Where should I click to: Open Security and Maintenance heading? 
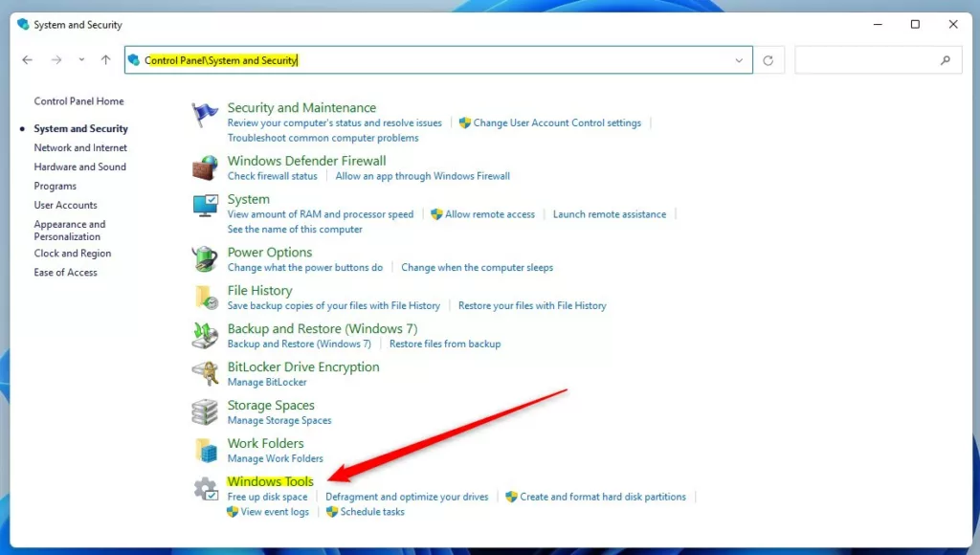[x=301, y=107]
